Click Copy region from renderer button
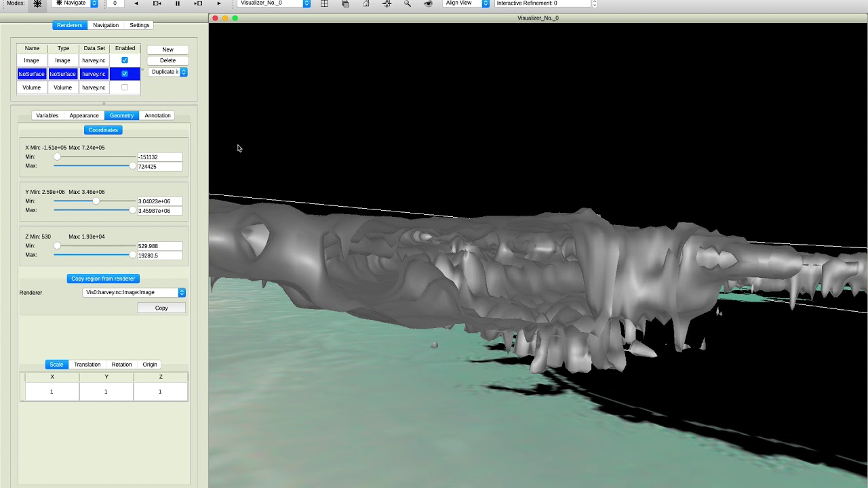868x488 pixels. 103,279
